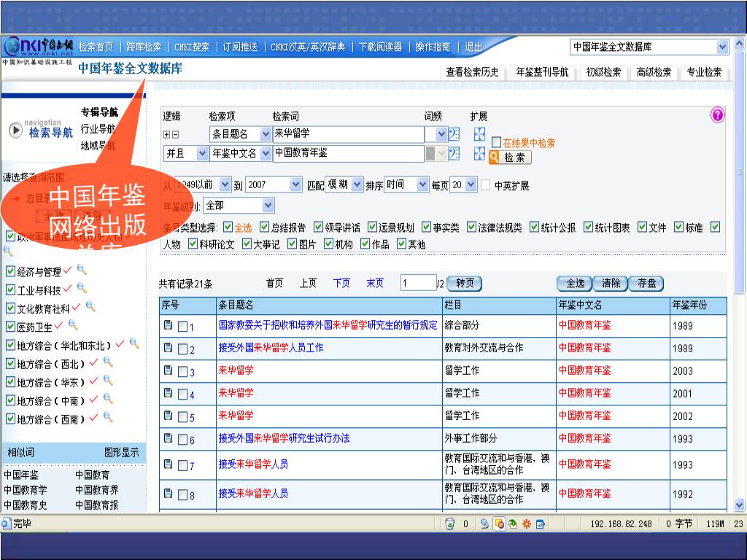Open the 年鉴中文名 search field dropdown
The height and width of the screenshot is (560, 747).
pyautogui.click(x=266, y=153)
